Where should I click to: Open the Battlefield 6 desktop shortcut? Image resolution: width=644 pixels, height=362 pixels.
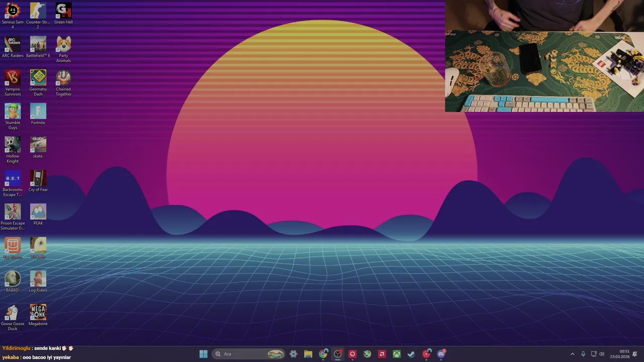click(x=38, y=47)
